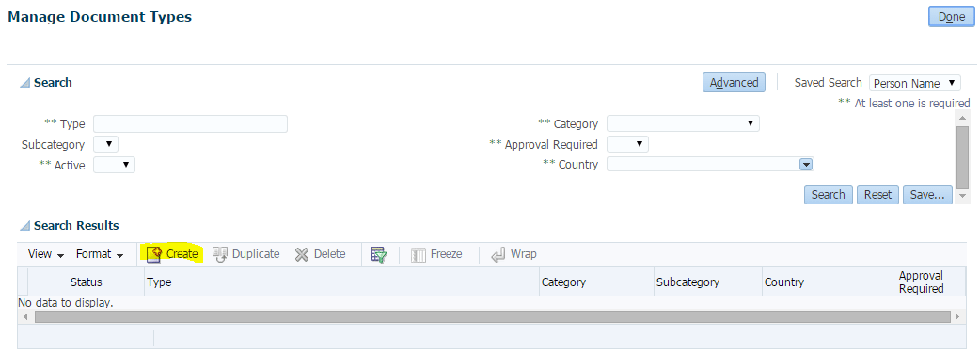Open the View menu
Image resolution: width=980 pixels, height=354 pixels.
tap(46, 254)
